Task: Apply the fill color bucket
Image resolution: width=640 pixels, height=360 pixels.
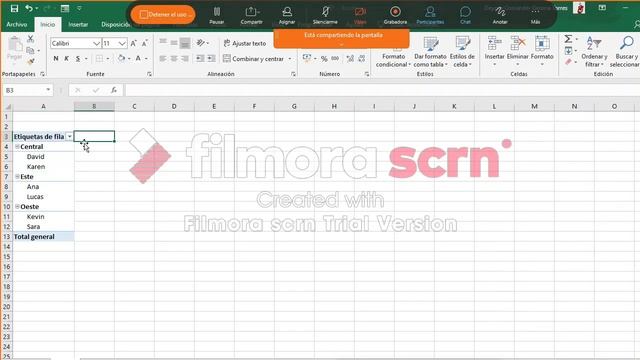Action: [x=121, y=58]
